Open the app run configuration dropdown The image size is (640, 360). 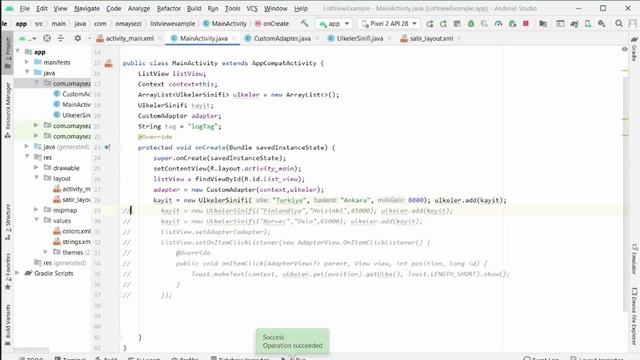coord(334,24)
